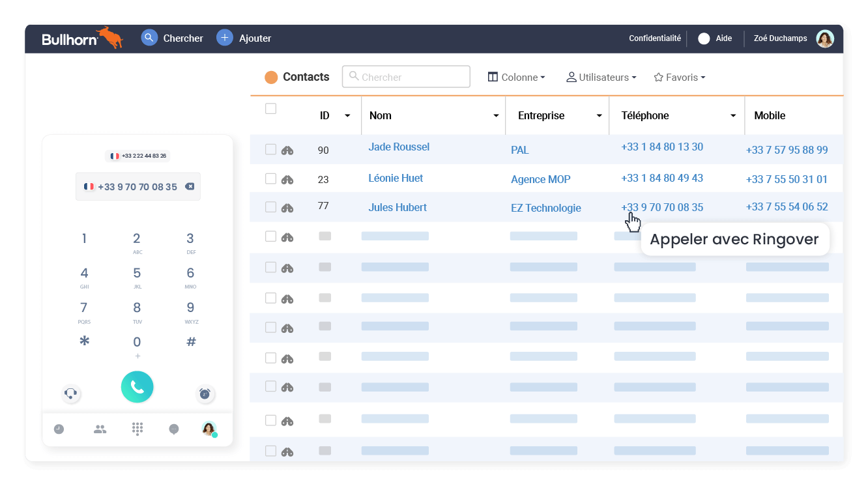Select all contacts via the header checkbox
This screenshot has height=486, width=868.
click(x=270, y=108)
